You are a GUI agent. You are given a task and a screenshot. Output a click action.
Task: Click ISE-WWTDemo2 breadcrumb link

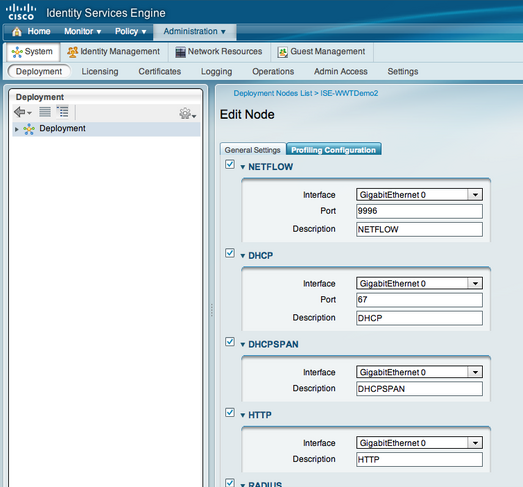(x=349, y=93)
